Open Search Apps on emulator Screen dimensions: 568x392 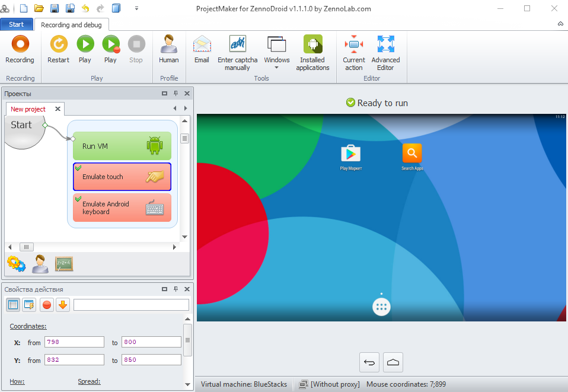412,157
